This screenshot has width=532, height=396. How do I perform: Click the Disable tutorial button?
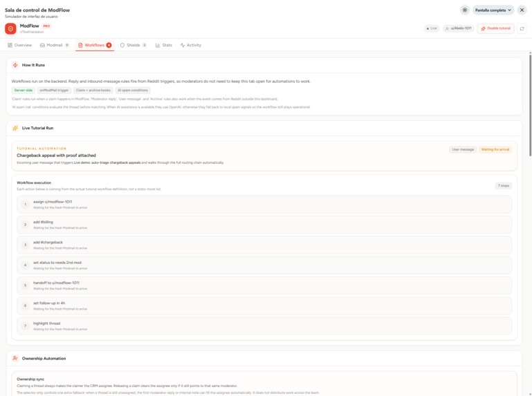(x=496, y=28)
